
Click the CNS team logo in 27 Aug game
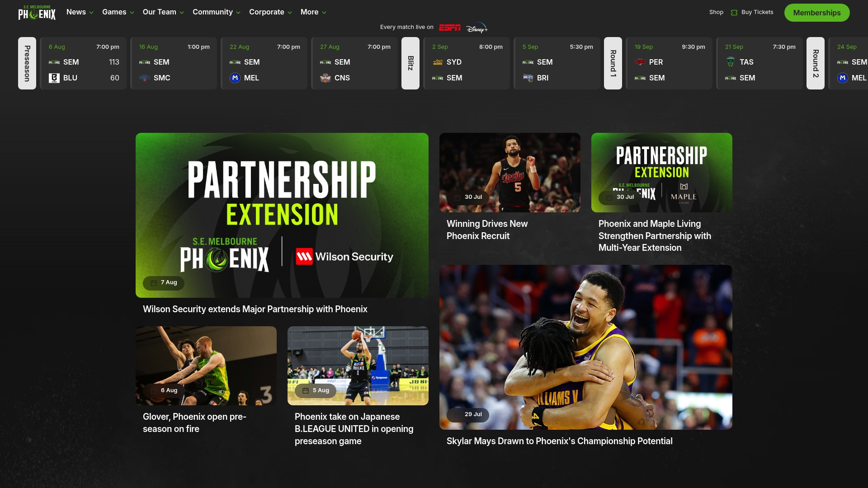point(325,78)
